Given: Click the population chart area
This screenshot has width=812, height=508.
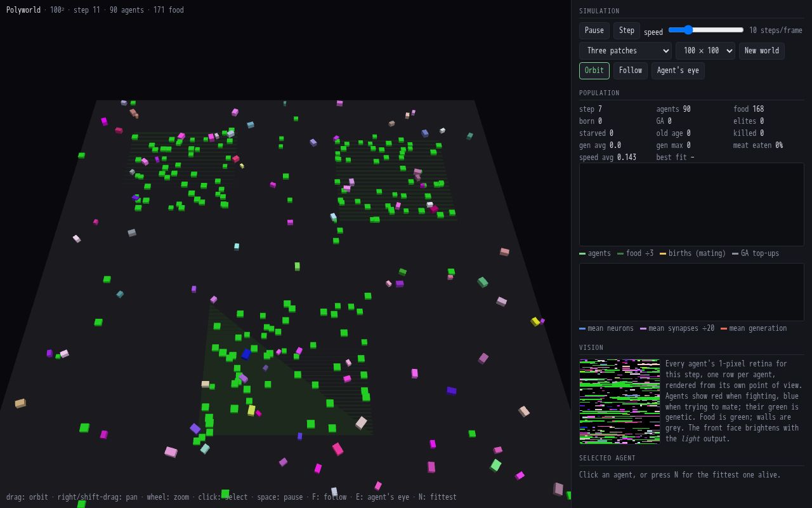Looking at the screenshot, I should point(691,204).
